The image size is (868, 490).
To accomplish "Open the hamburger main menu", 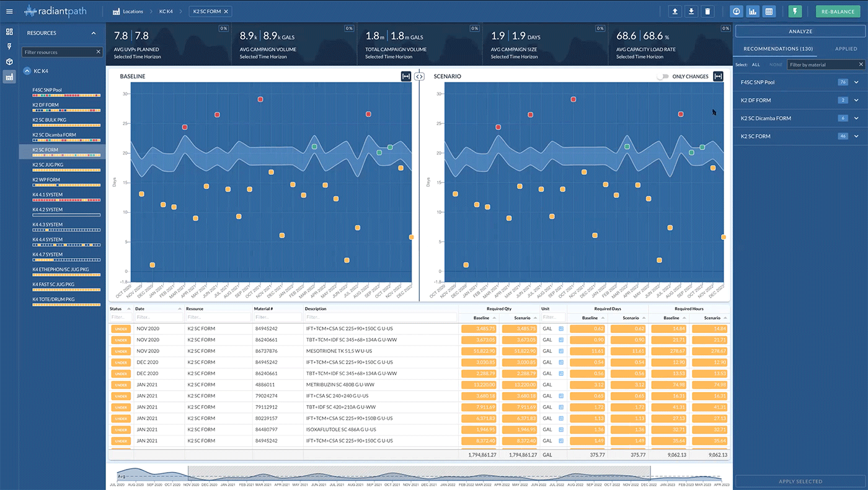I will 9,11.
